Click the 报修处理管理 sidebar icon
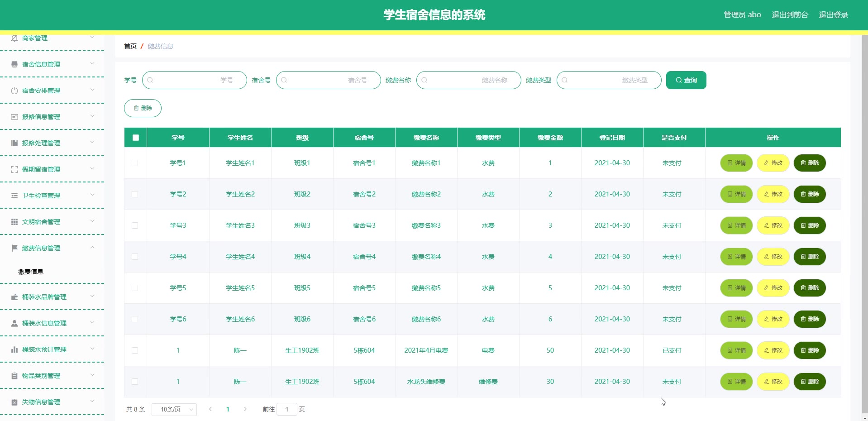Screen dimensions: 868x421 pyautogui.click(x=14, y=143)
